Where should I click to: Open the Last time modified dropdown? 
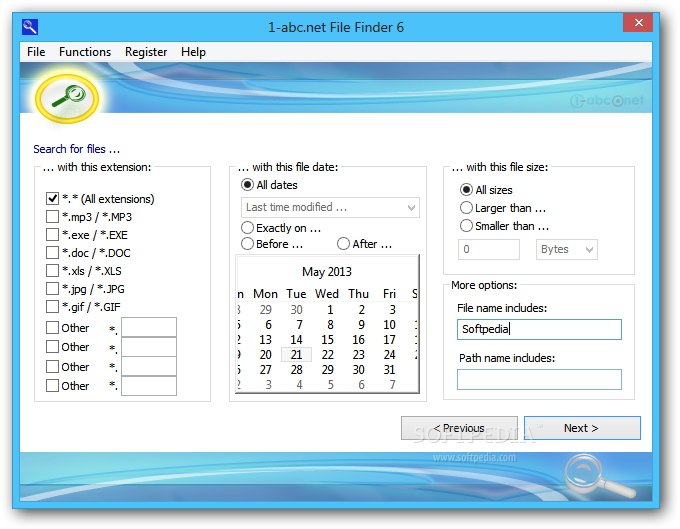click(x=330, y=207)
